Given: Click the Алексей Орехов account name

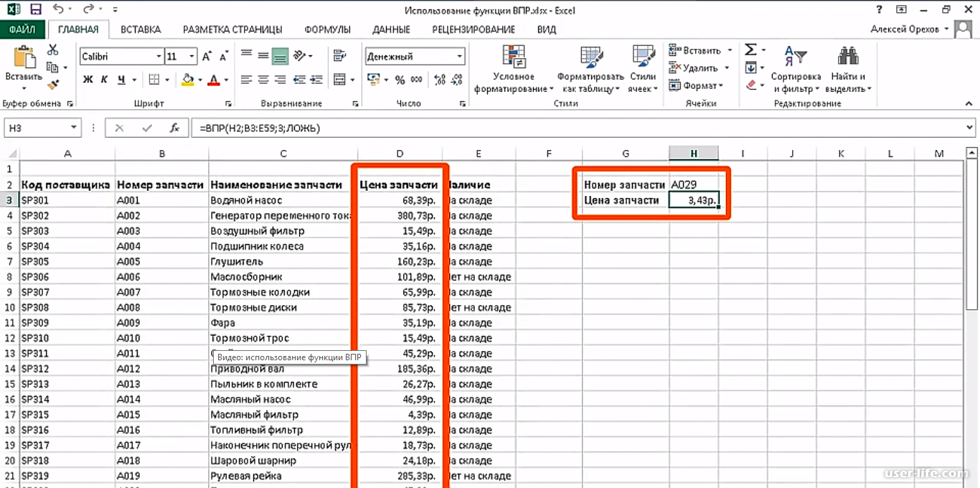Looking at the screenshot, I should point(905,29).
